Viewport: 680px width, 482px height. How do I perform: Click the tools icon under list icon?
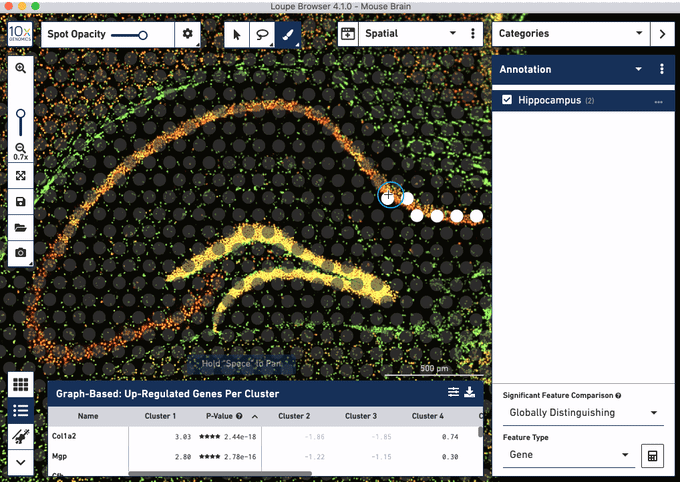coord(20,436)
